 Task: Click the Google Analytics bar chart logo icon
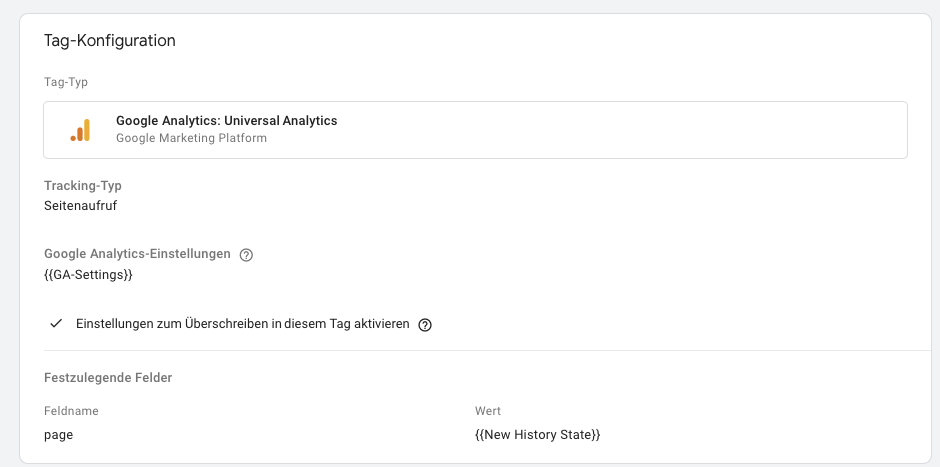tap(80, 130)
